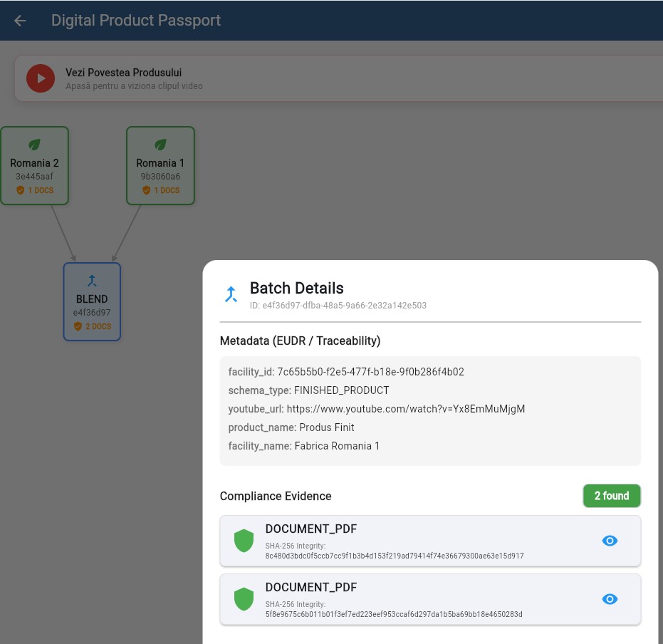Select the Romania 1 source node

coord(161,166)
